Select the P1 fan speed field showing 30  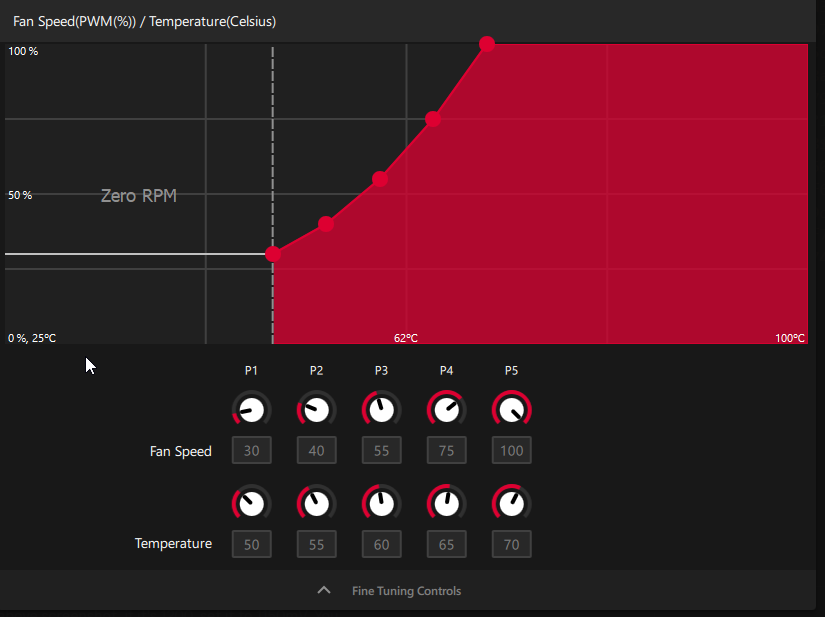coord(251,451)
